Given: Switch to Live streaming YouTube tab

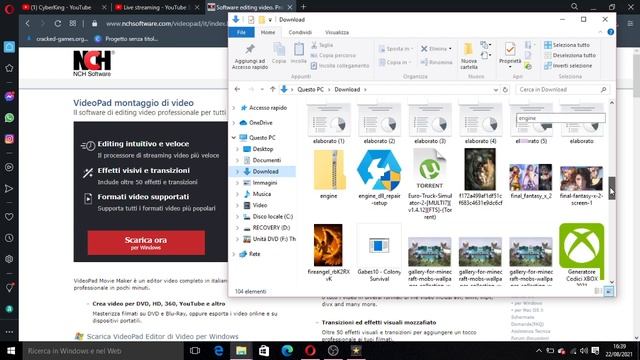Looking at the screenshot, I should point(155,7).
